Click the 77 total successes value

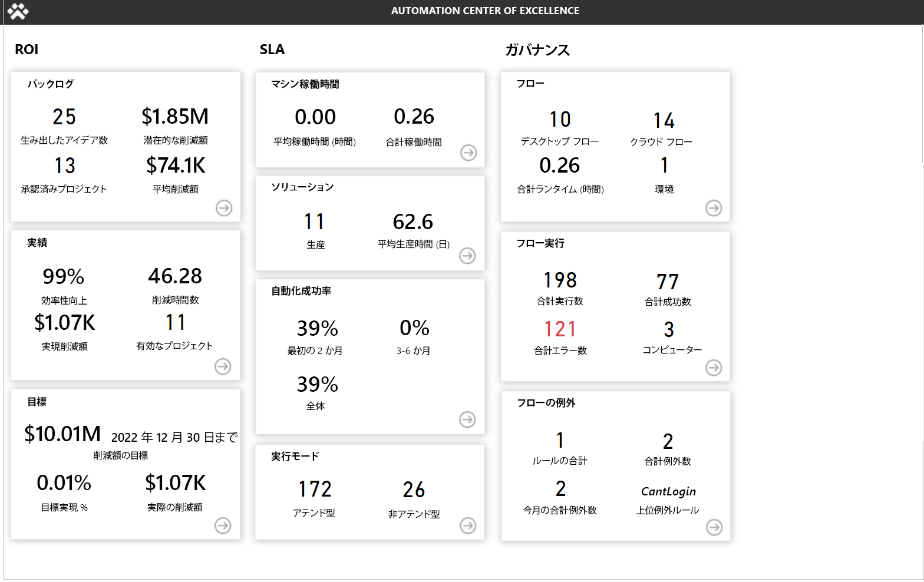point(668,282)
